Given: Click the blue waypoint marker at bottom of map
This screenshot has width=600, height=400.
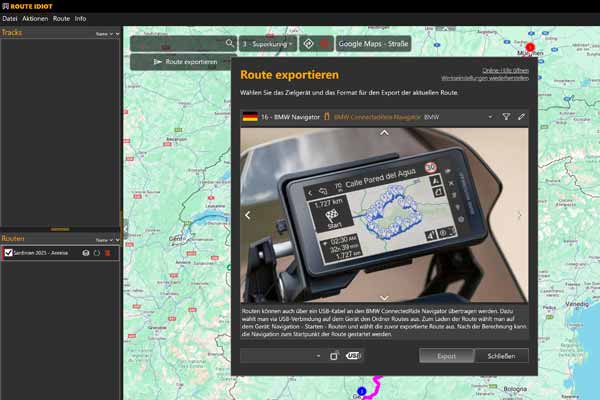Looking at the screenshot, I should pos(361,391).
